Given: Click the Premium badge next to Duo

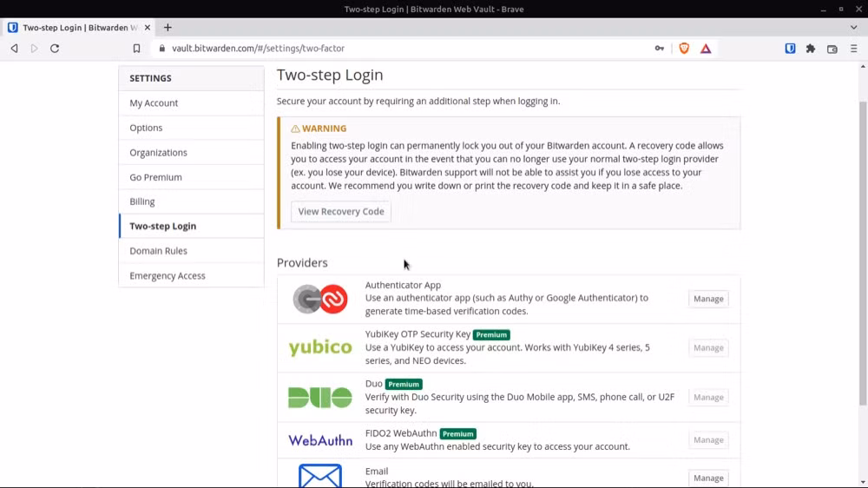Looking at the screenshot, I should click(404, 385).
